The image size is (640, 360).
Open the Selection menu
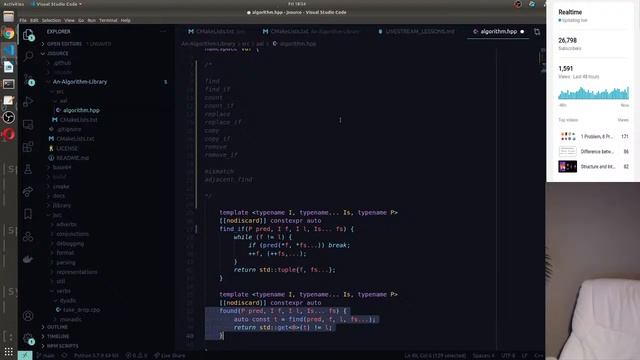(51, 20)
